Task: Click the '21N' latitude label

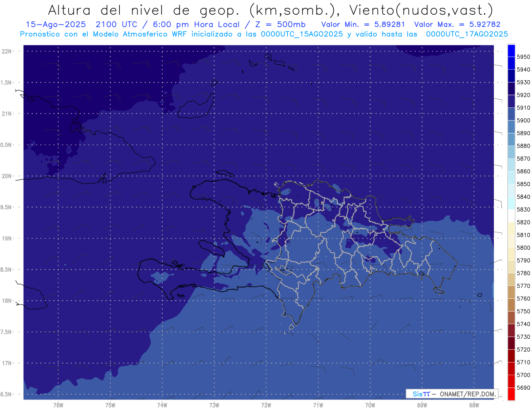Action: click(x=7, y=114)
